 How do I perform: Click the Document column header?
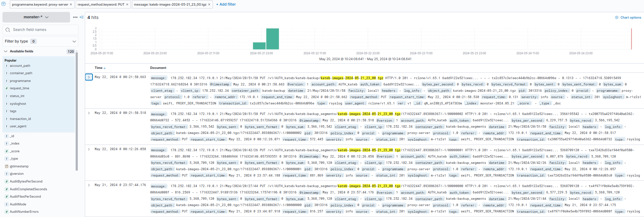pos(158,68)
